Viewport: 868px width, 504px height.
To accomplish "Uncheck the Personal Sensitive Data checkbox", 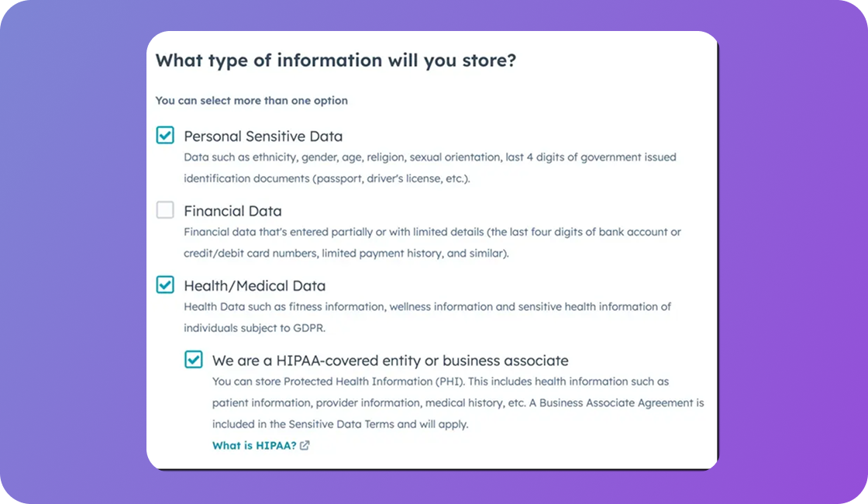I will 165,136.
